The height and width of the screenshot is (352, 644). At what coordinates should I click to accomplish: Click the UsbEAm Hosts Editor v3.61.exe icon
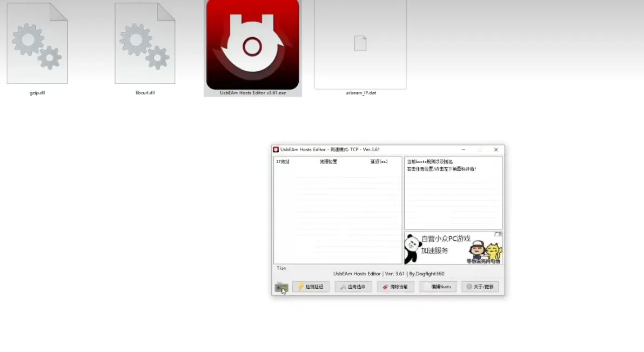(252, 45)
